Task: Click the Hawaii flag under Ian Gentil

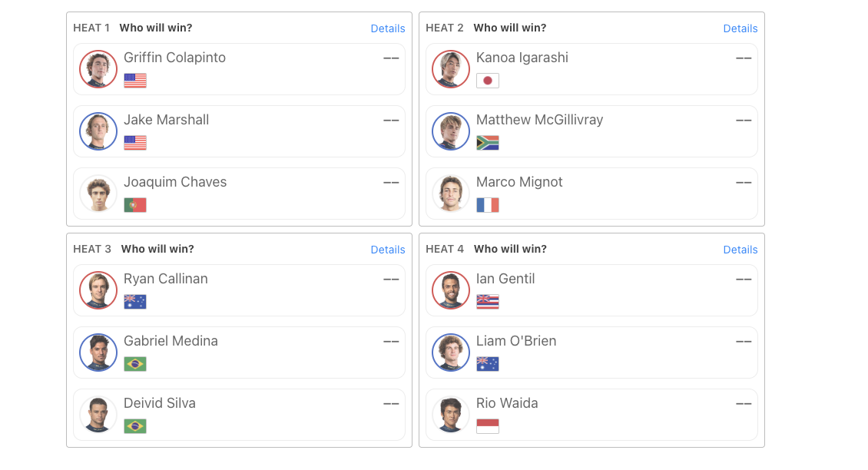Action: 488,302
